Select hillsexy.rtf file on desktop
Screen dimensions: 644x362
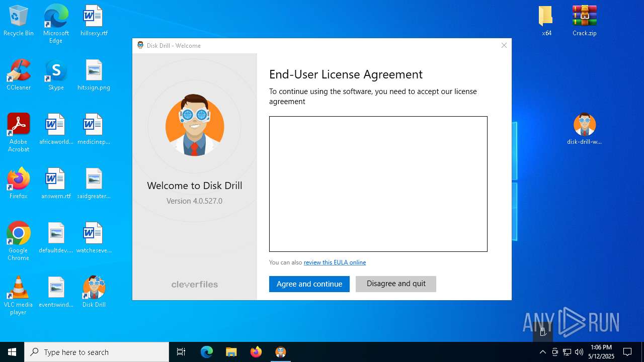tap(94, 21)
